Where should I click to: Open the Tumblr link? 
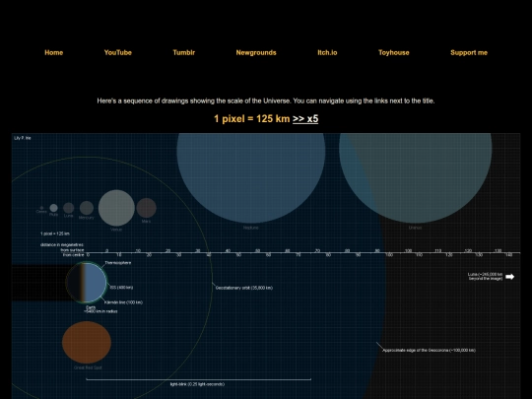pyautogui.click(x=184, y=52)
